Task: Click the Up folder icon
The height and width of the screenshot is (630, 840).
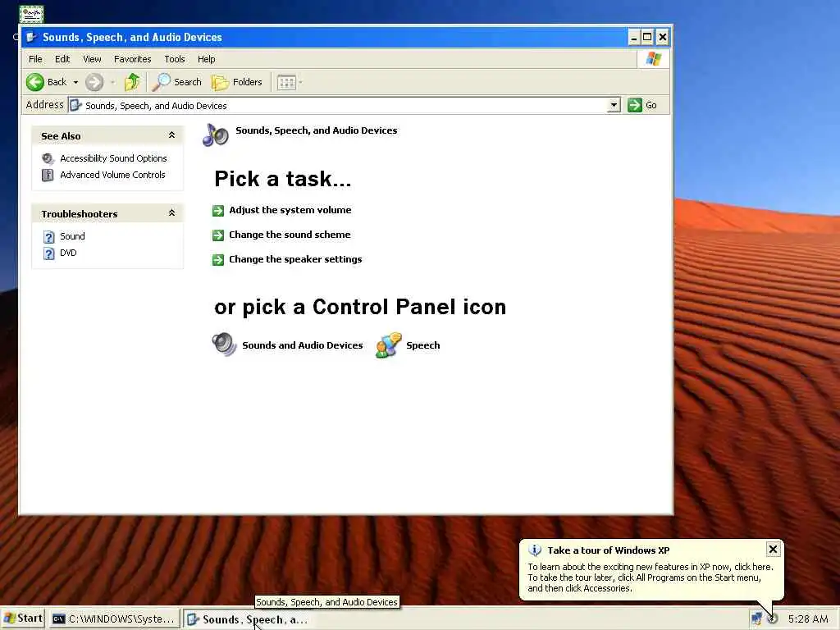Action: [x=132, y=82]
